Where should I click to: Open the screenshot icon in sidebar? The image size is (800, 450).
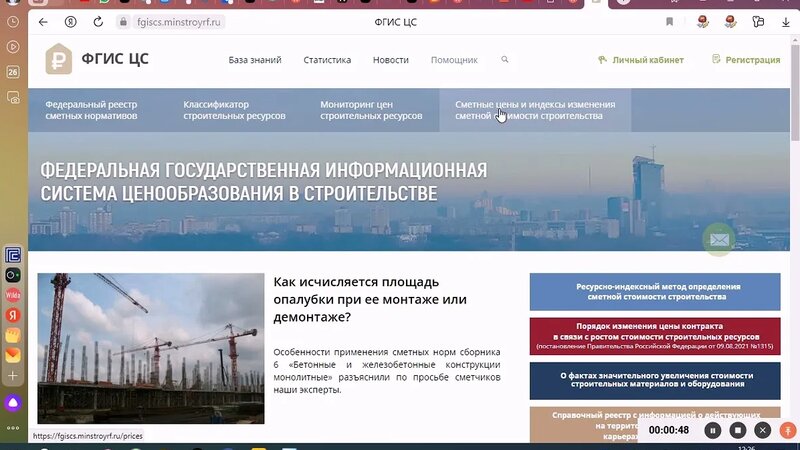click(13, 97)
